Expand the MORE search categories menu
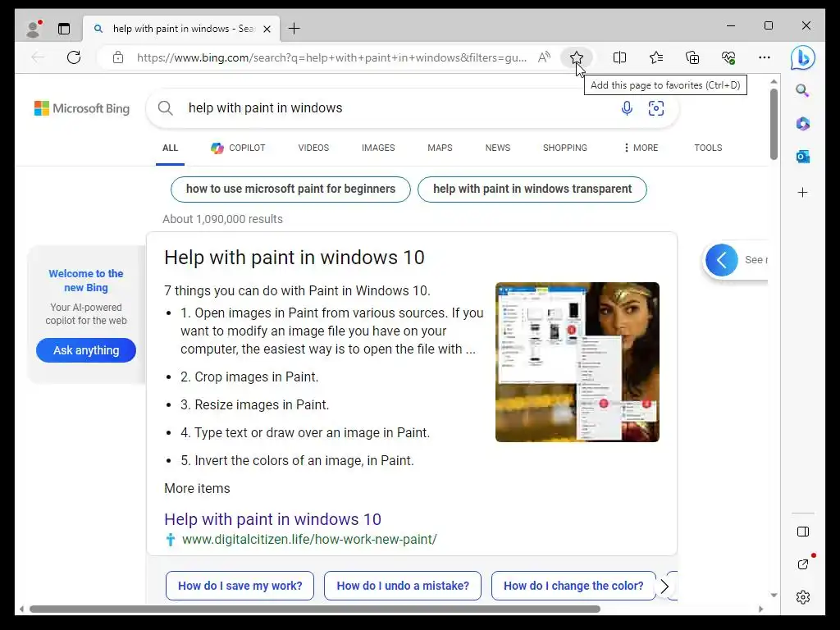 [x=641, y=148]
